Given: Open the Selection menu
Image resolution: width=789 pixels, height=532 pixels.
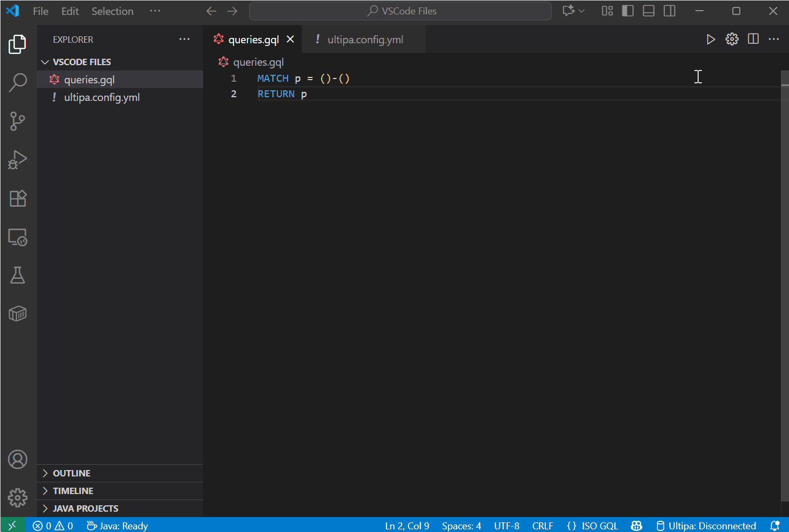Looking at the screenshot, I should point(112,11).
